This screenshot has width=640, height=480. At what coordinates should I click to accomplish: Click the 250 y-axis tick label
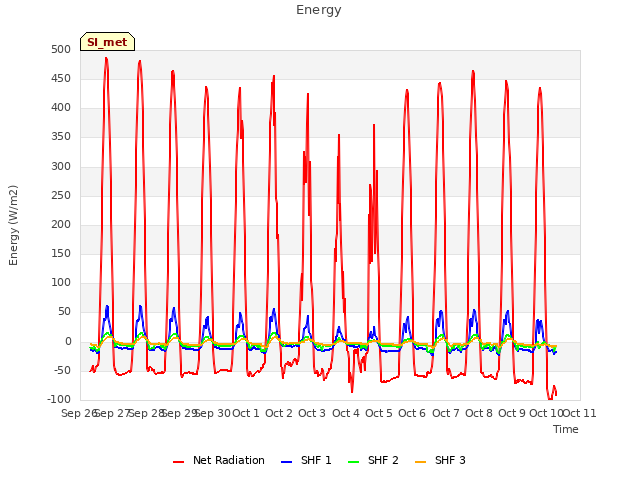tap(61, 195)
